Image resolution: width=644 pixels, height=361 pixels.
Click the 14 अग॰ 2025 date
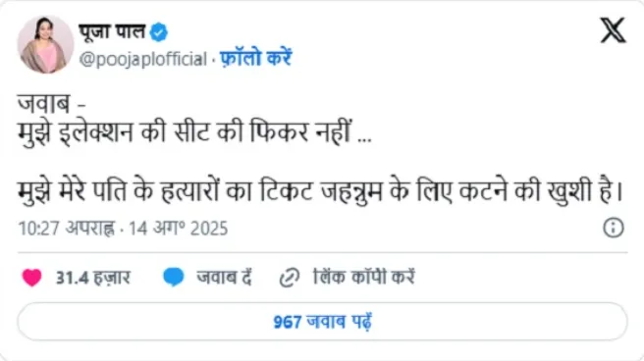click(179, 229)
